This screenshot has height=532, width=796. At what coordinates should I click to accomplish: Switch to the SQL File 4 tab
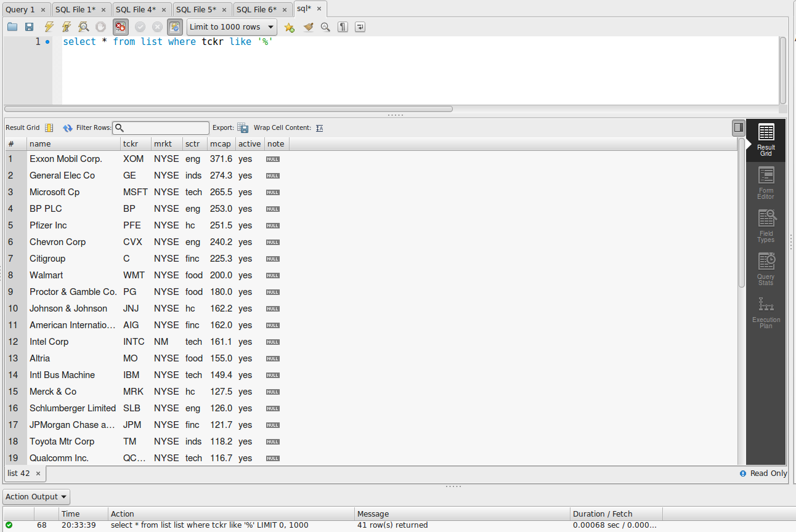pos(137,9)
